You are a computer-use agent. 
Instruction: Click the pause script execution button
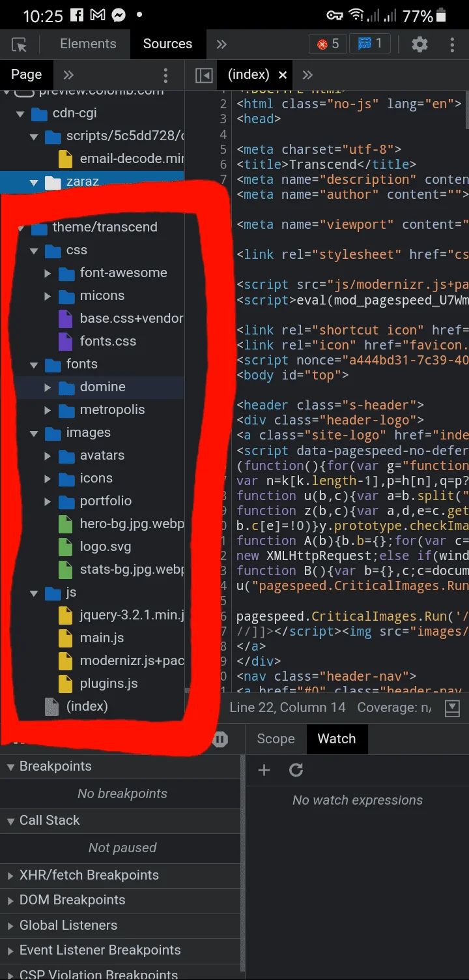220,739
